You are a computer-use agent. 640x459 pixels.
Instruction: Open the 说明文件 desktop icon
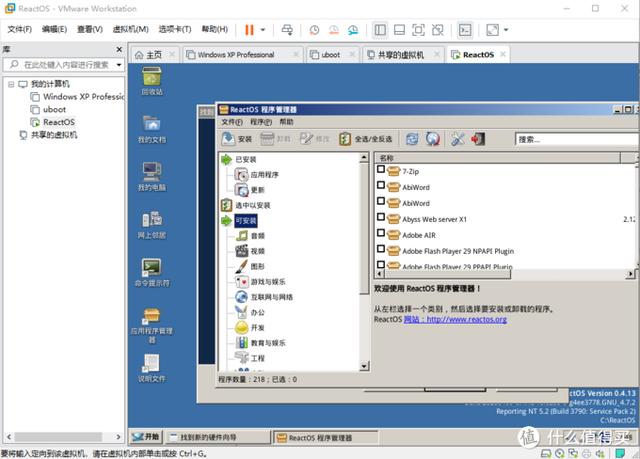pyautogui.click(x=152, y=368)
